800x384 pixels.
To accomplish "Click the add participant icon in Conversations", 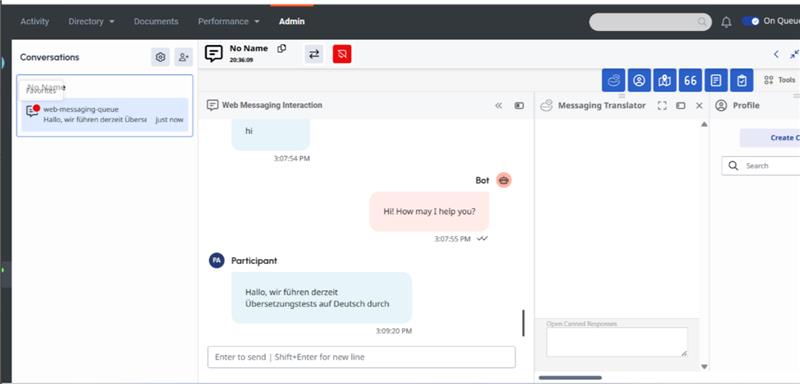I will 184,57.
